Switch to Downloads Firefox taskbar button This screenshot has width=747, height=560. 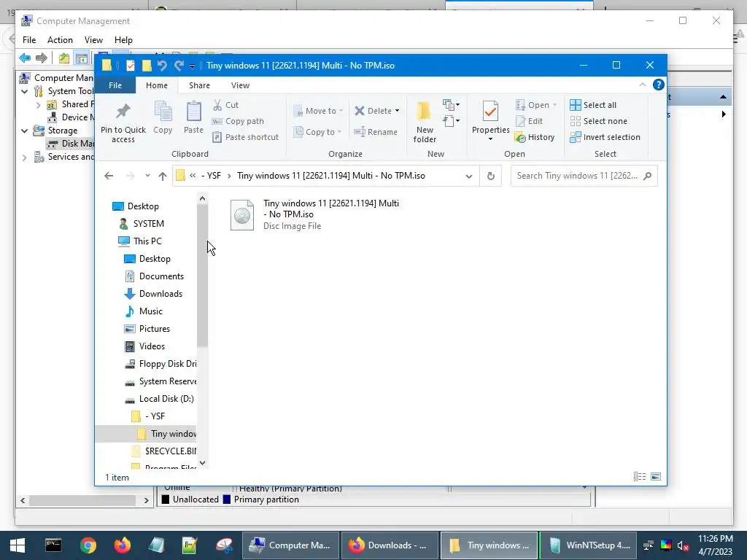click(x=389, y=545)
